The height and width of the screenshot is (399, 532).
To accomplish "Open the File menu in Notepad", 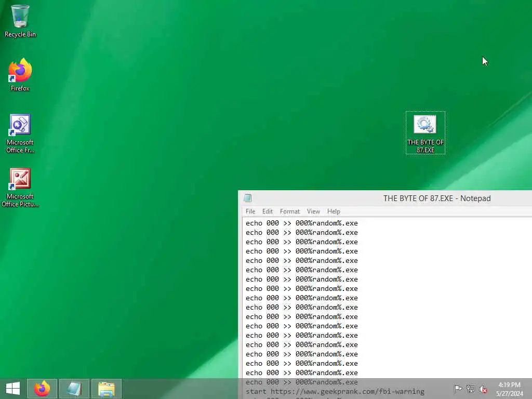I will [x=250, y=211].
